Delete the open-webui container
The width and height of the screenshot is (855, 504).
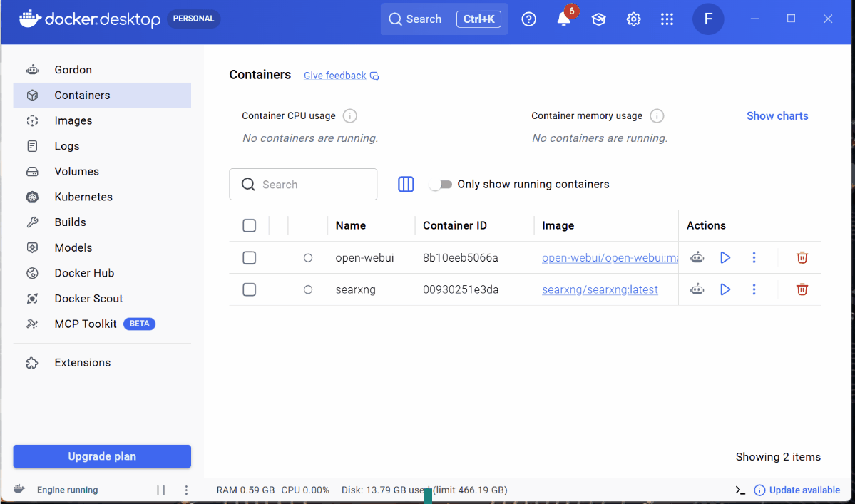(802, 258)
